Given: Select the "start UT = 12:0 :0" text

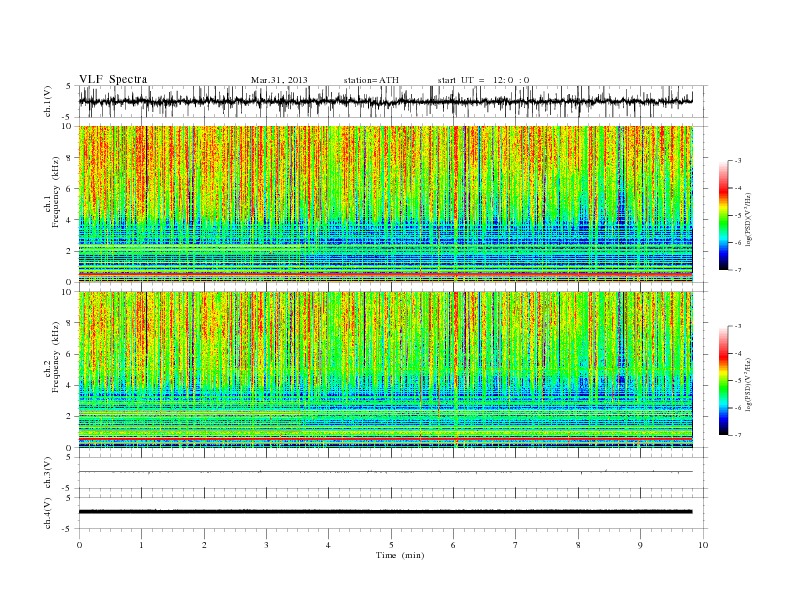Looking at the screenshot, I should [483, 80].
